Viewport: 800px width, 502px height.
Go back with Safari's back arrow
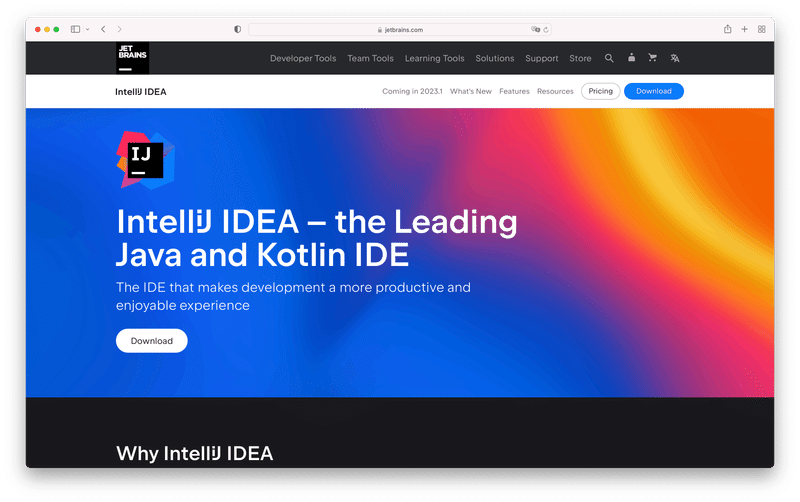(x=103, y=30)
